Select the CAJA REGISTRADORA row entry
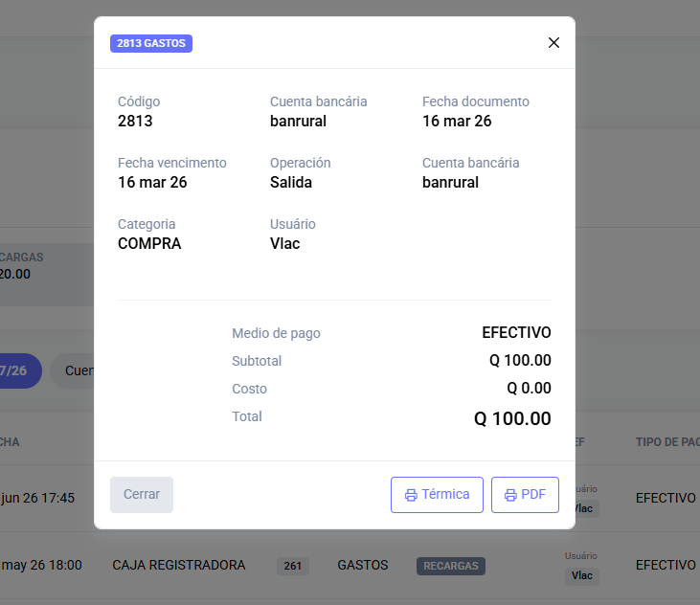 tap(179, 565)
